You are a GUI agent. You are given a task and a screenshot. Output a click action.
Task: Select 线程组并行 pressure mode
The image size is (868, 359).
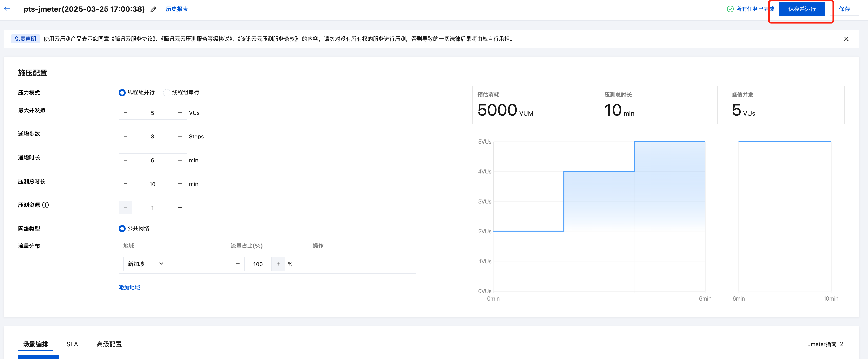(122, 93)
